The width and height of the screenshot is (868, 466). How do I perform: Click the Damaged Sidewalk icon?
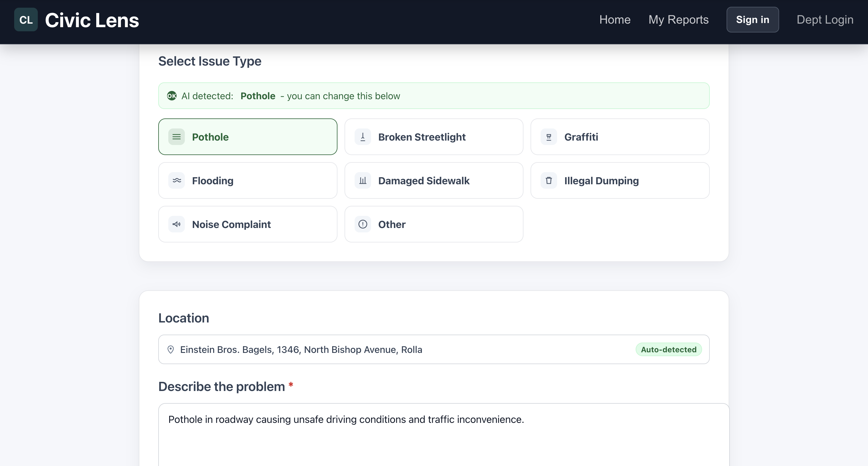tap(363, 181)
